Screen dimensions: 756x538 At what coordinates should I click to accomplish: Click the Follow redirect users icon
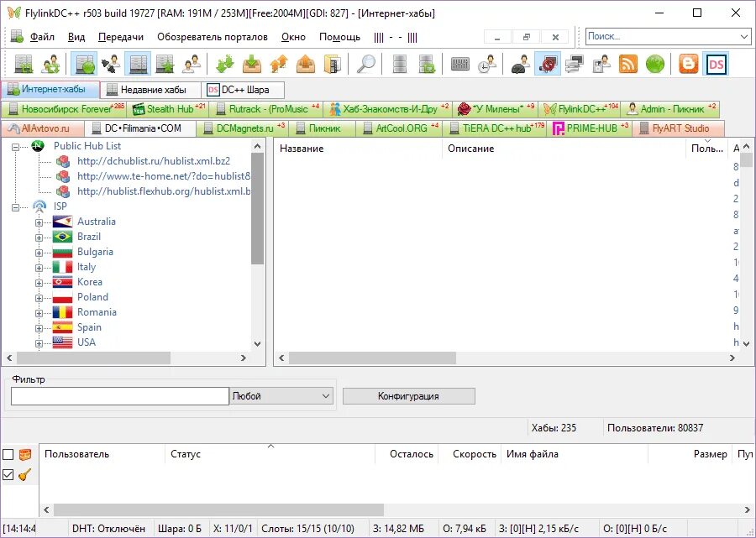point(50,64)
